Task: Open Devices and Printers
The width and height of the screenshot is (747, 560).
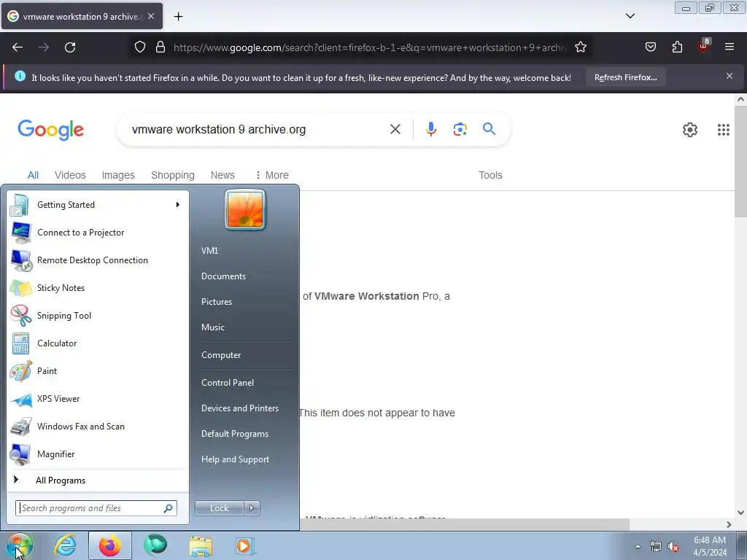Action: [239, 408]
